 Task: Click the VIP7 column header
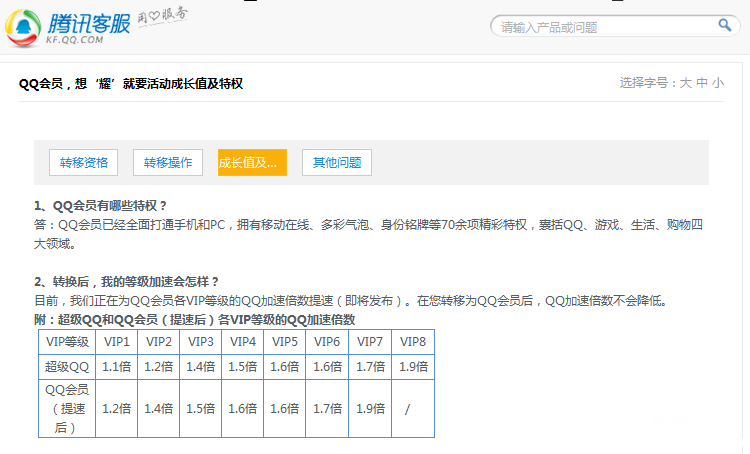click(x=370, y=342)
